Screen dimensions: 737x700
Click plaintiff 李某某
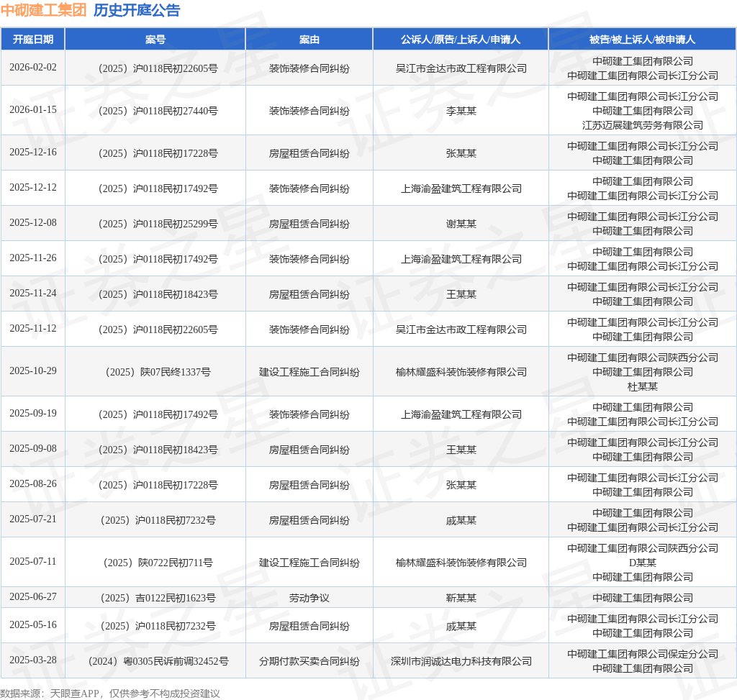461,111
